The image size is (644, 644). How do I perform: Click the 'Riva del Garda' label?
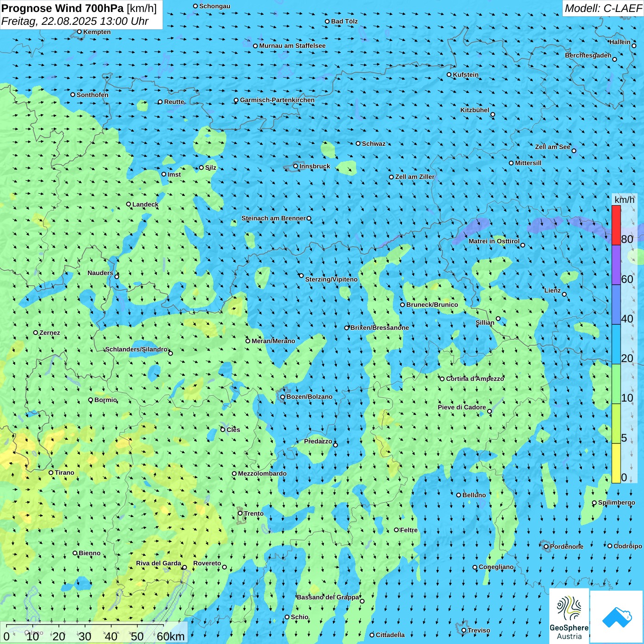[159, 563]
